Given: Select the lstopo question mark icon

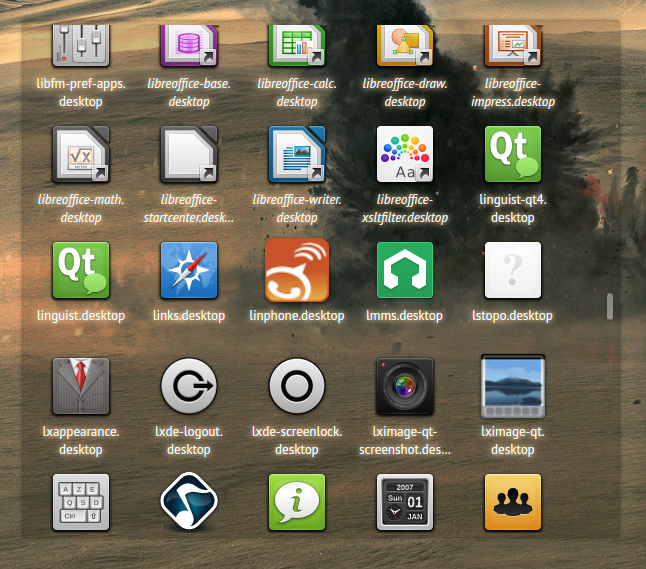Looking at the screenshot, I should pyautogui.click(x=513, y=270).
